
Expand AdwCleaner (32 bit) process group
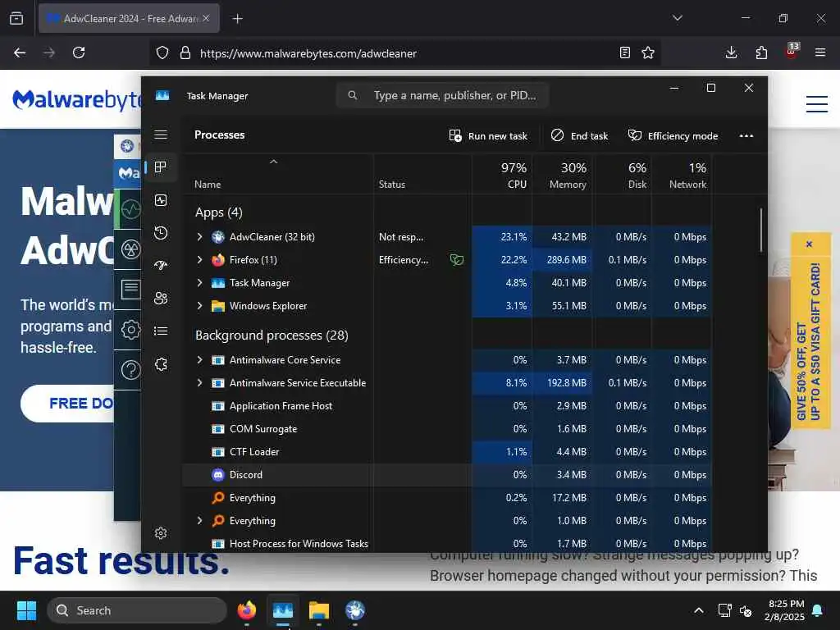click(200, 237)
